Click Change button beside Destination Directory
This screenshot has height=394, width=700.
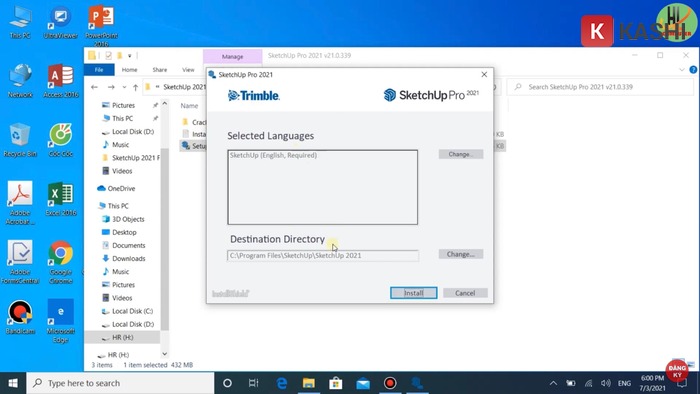point(460,254)
